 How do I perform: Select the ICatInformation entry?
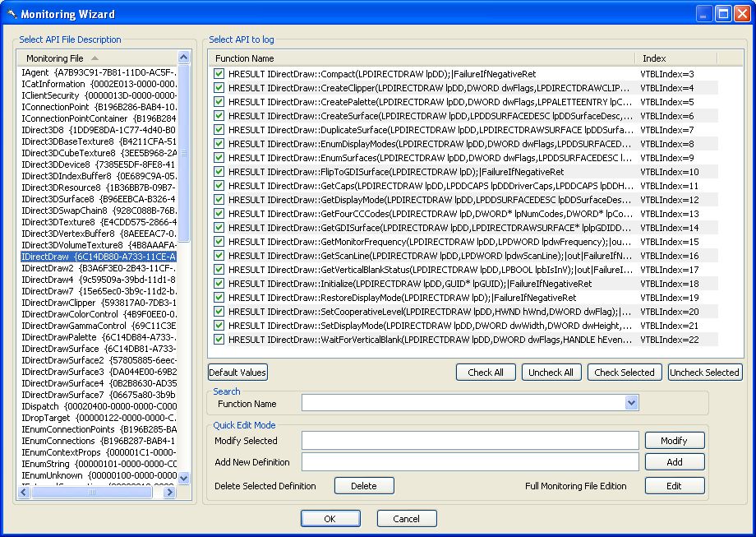point(99,84)
